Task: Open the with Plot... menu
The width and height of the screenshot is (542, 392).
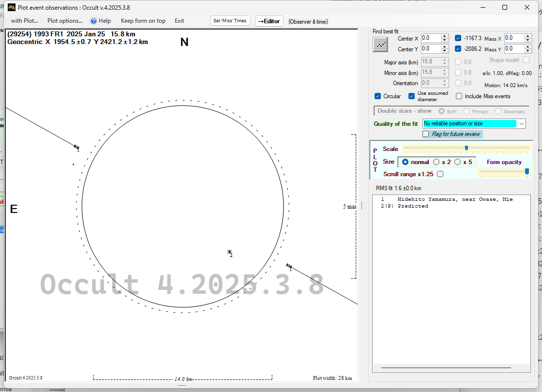Action: (24, 21)
